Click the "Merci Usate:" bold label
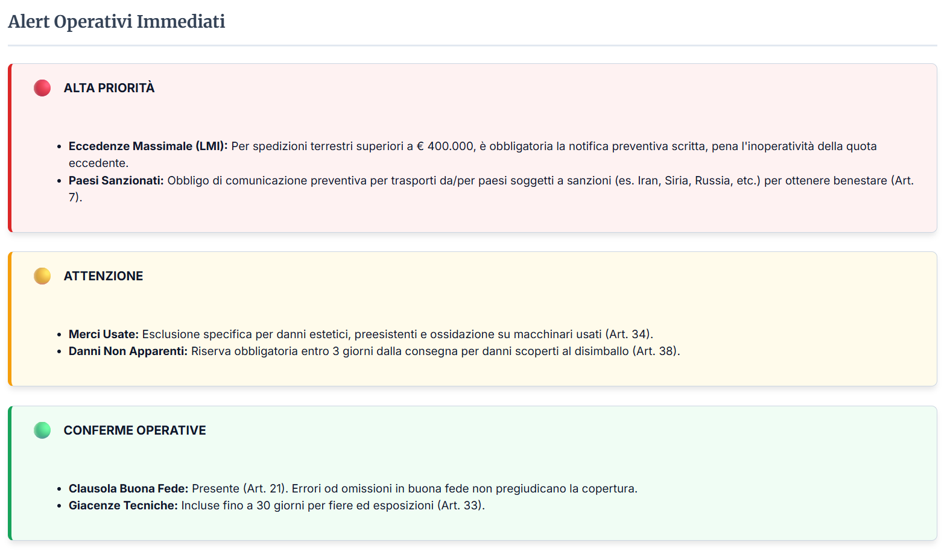 (x=103, y=335)
